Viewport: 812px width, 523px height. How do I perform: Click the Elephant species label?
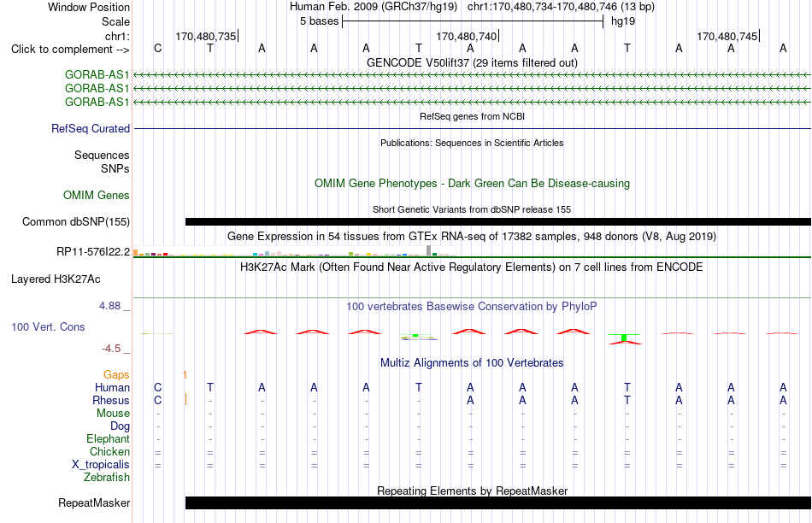click(109, 438)
